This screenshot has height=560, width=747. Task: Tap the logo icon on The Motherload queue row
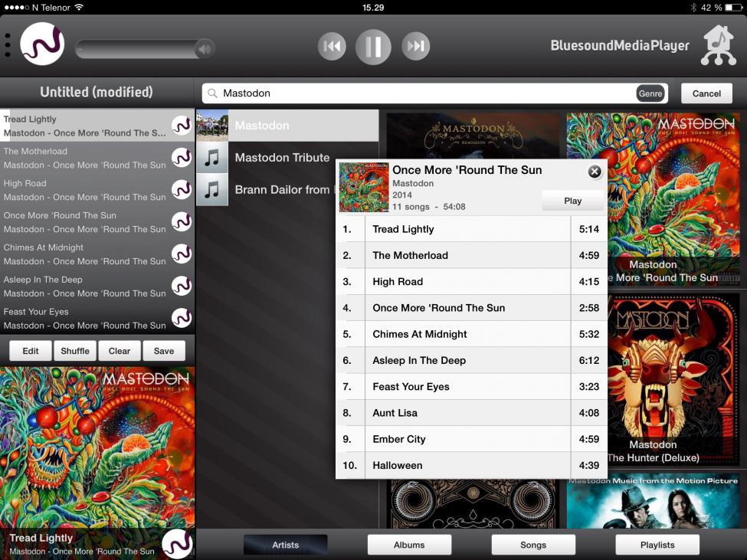[x=182, y=157]
